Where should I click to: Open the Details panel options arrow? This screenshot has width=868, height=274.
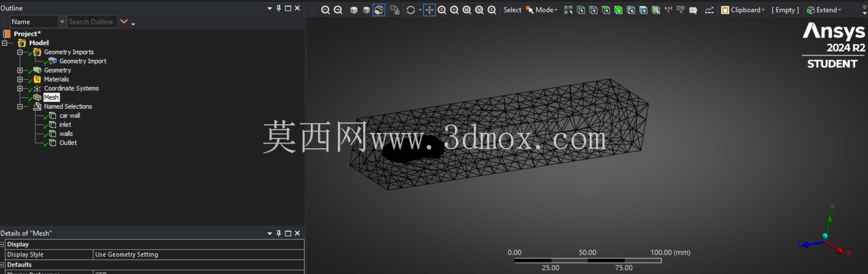click(x=270, y=233)
